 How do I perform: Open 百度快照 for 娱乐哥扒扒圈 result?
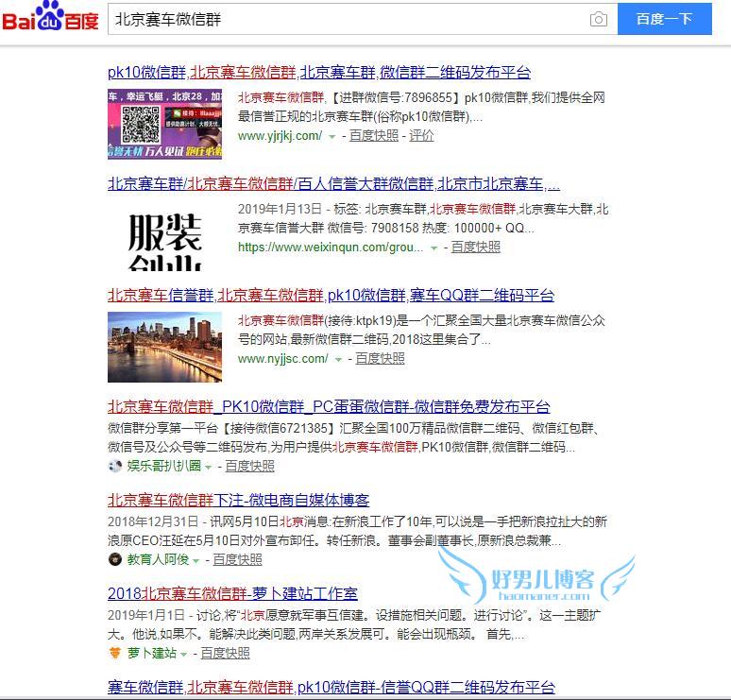point(249,466)
